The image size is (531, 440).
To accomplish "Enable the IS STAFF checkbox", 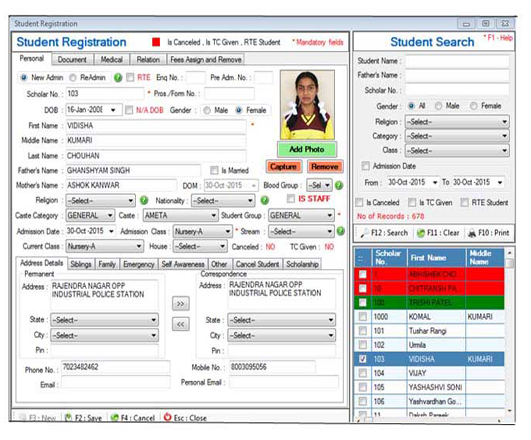I will (291, 198).
